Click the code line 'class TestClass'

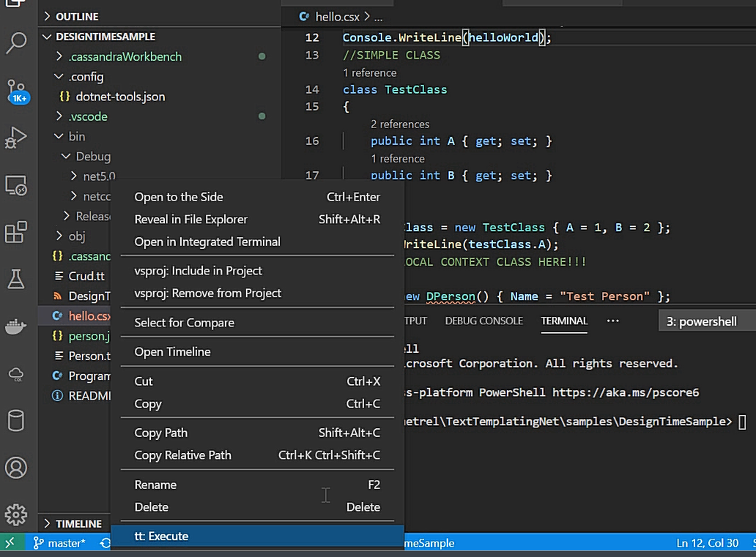pyautogui.click(x=395, y=89)
